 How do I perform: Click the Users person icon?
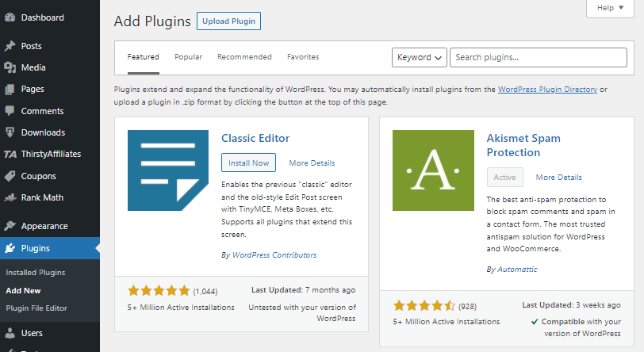(x=10, y=333)
